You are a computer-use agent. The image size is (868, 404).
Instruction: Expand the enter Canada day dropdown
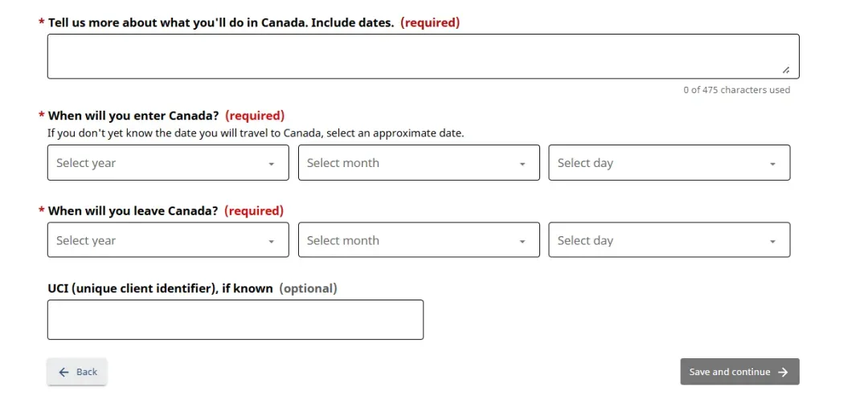669,162
